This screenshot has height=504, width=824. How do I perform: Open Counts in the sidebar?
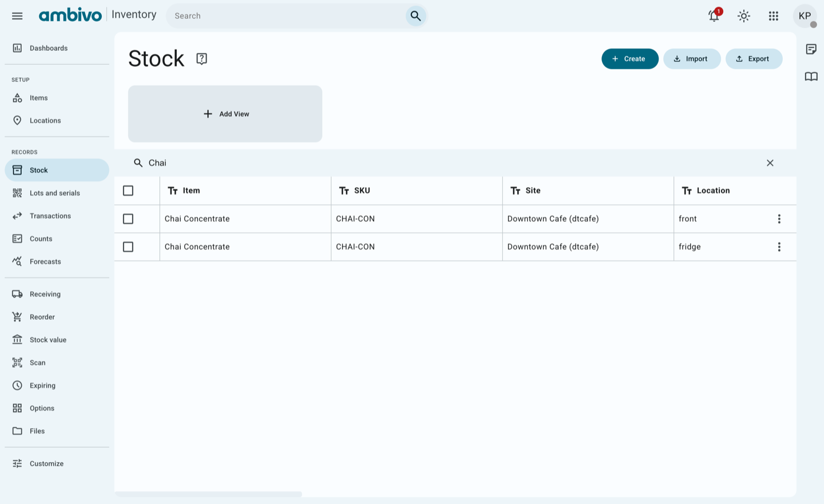(57, 239)
